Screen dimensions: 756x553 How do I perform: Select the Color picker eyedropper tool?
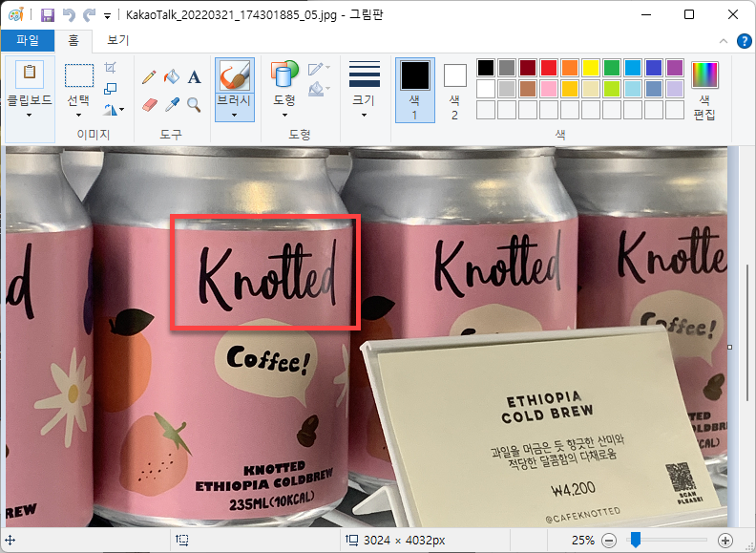(x=172, y=105)
